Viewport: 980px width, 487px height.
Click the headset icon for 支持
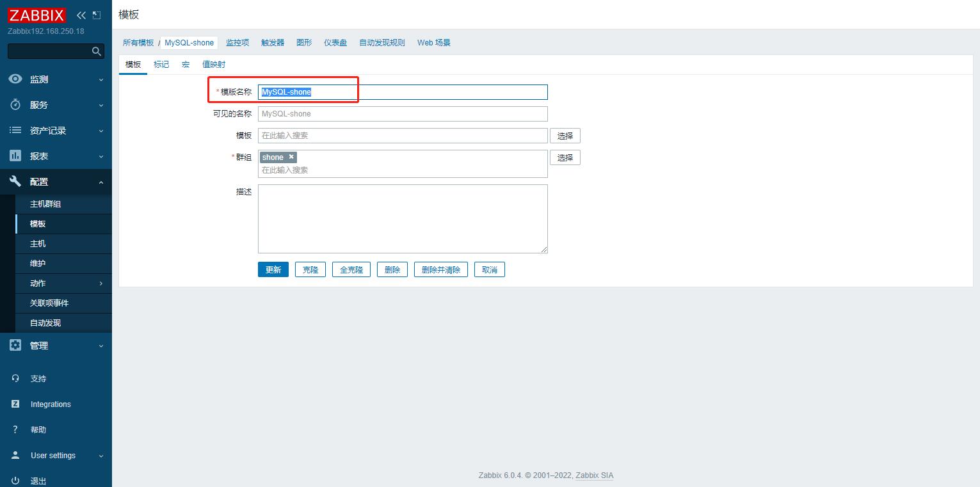point(15,379)
